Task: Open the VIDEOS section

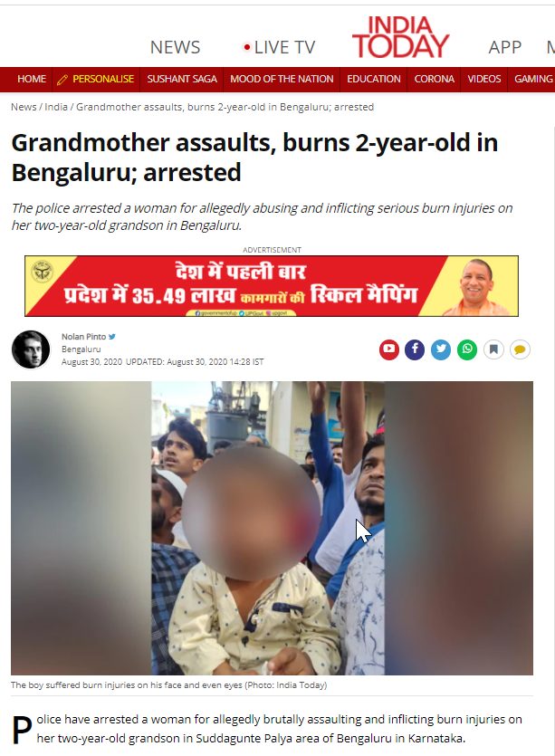Action: 484,79
